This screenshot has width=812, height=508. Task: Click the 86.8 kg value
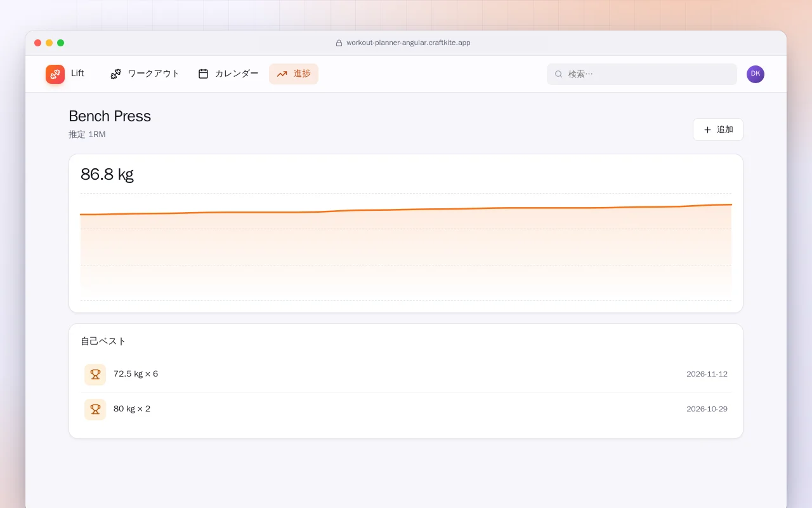click(x=107, y=174)
